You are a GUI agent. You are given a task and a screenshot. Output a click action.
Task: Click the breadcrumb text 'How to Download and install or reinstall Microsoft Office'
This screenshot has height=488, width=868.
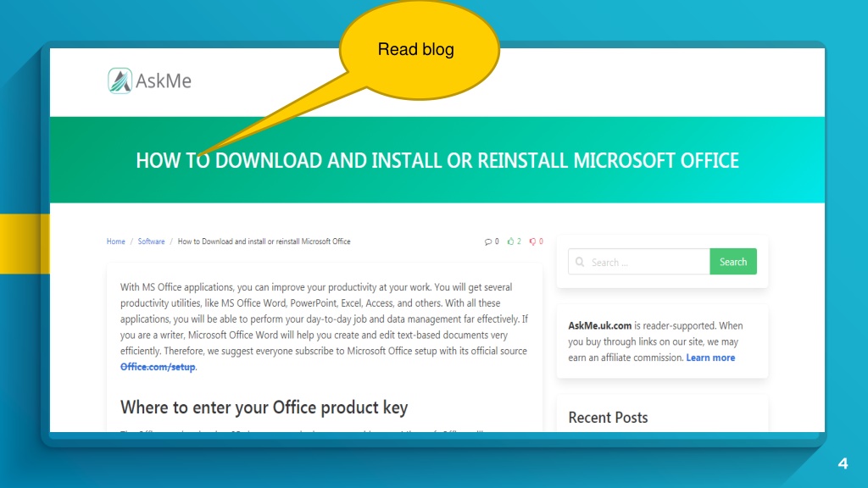[x=264, y=241]
